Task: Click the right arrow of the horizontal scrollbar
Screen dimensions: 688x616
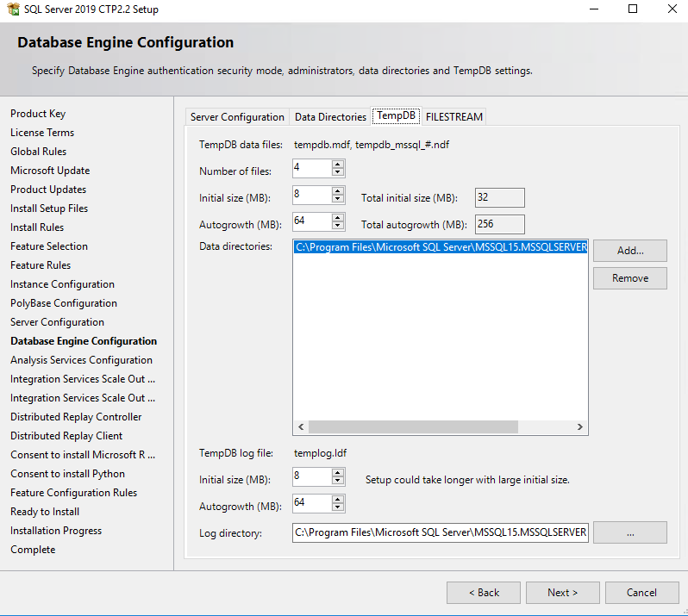Action: pos(580,427)
